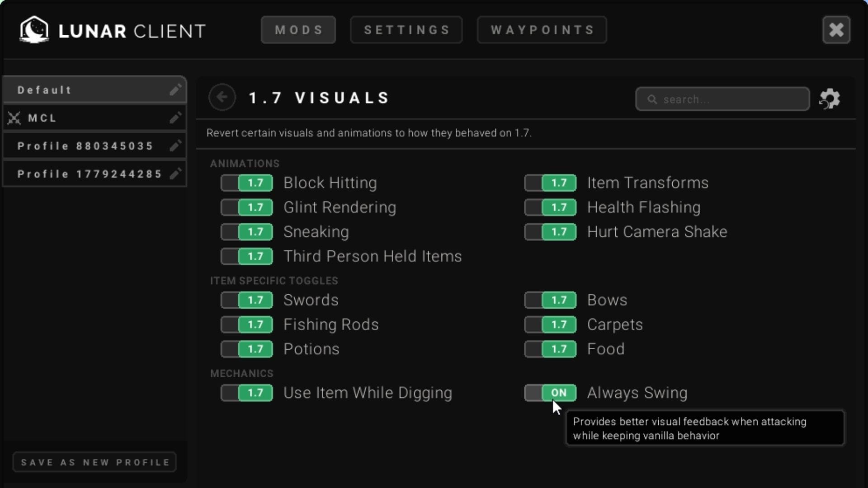The width and height of the screenshot is (868, 488).
Task: Click pencil icon for Profile 880345035
Action: coord(175,145)
